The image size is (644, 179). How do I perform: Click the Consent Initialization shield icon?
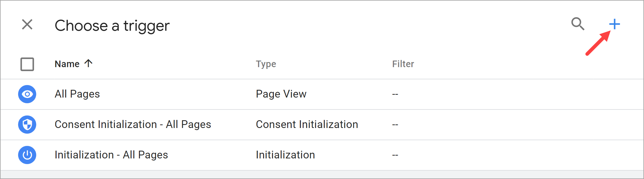point(27,125)
